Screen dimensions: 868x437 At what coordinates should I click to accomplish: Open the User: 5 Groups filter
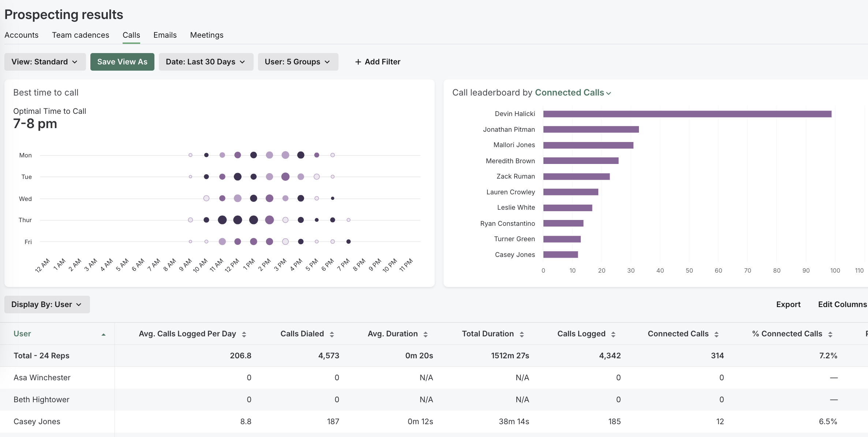(x=298, y=61)
